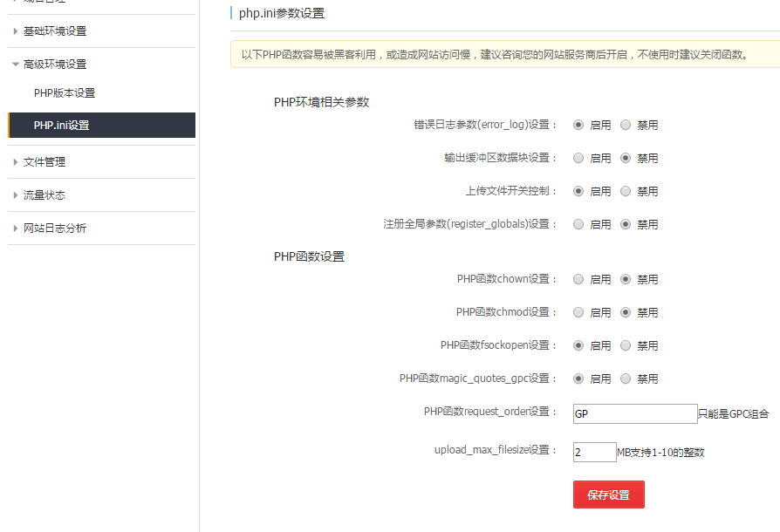Enable the PHP函数chown setting
The image size is (780, 532).
click(578, 280)
